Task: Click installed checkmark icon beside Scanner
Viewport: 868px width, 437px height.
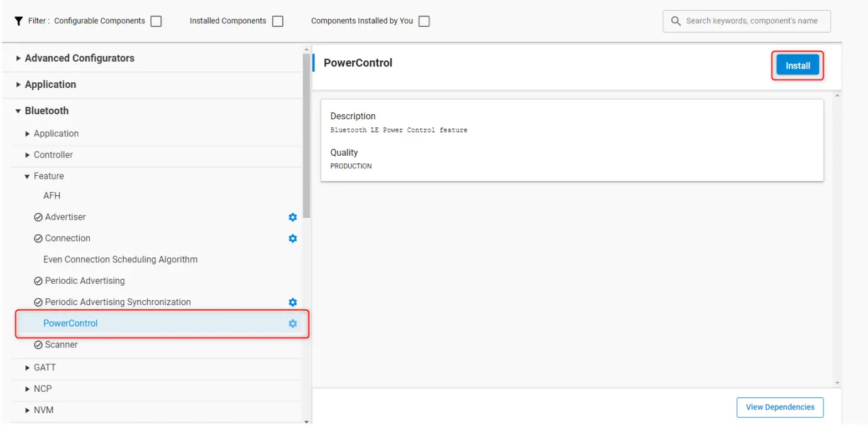Action: point(38,345)
